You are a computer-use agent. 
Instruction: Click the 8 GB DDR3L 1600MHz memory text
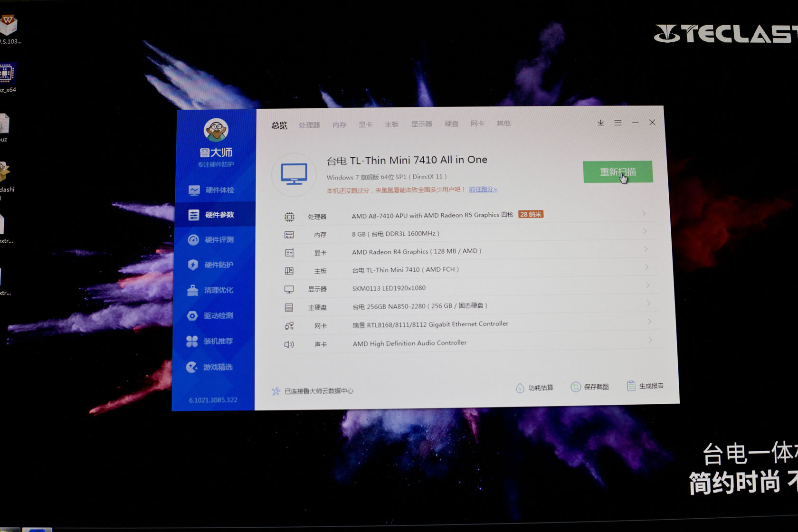[396, 234]
